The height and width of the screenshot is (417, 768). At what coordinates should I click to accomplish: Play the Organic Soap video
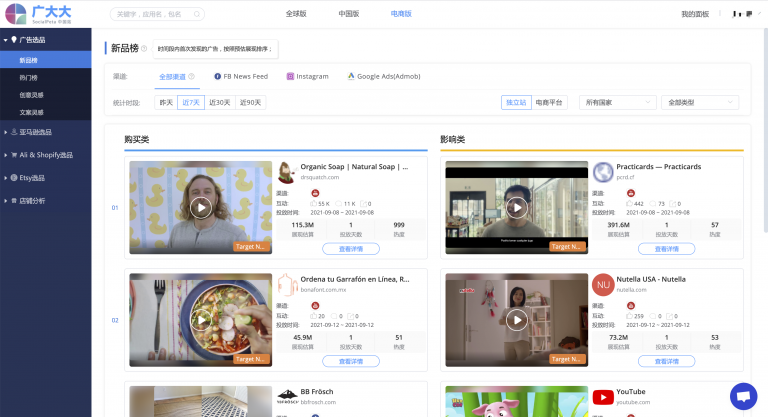[x=201, y=208]
